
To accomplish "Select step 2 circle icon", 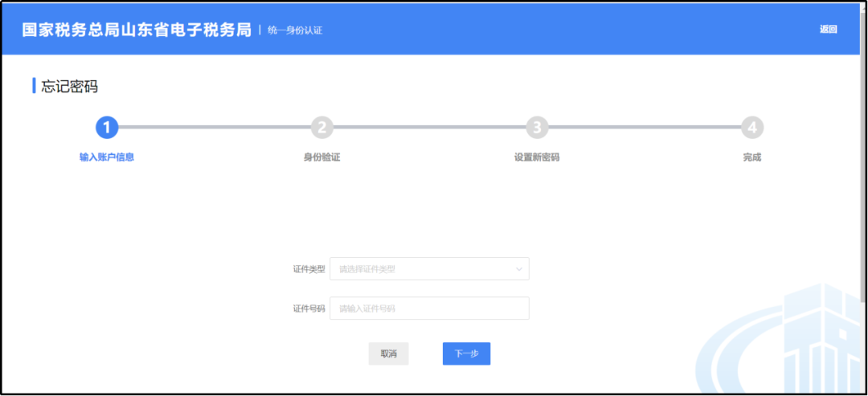I will 322,128.
